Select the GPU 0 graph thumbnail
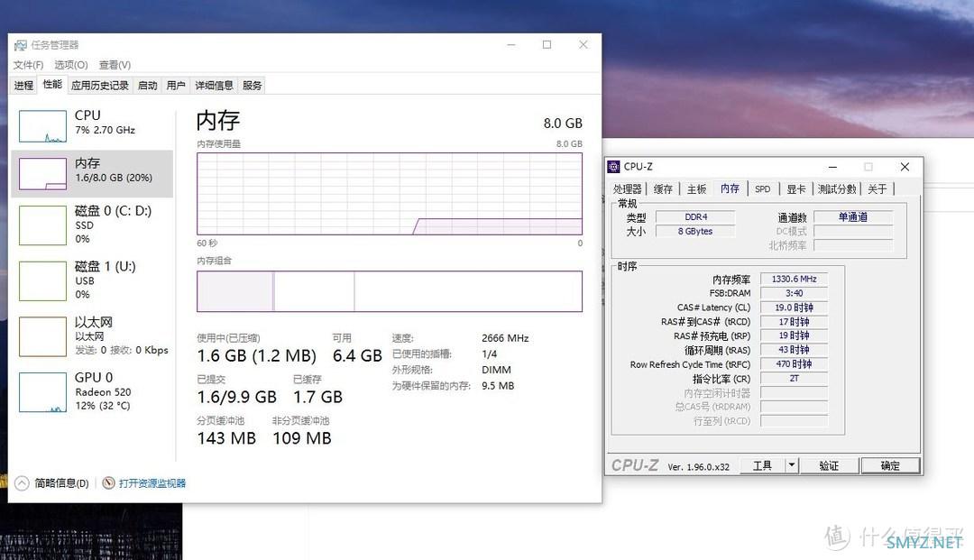This screenshot has height=560, width=974. (42, 392)
